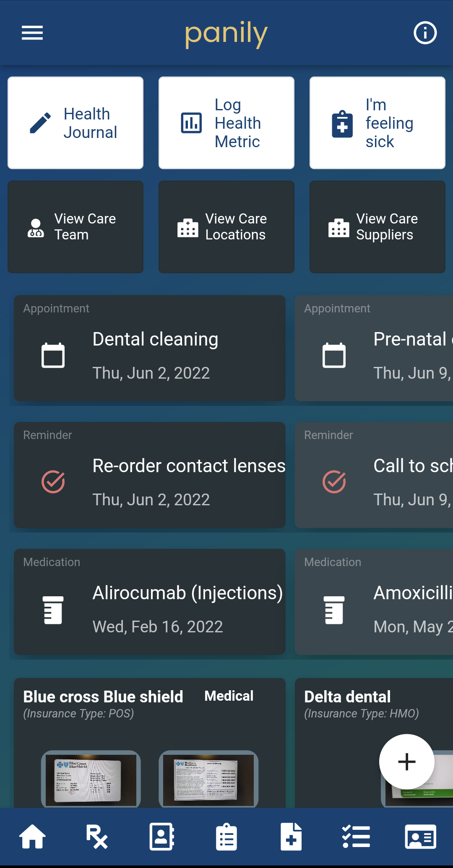The height and width of the screenshot is (868, 453).
Task: Check off Re-order contact lenses reminder
Action: (53, 482)
